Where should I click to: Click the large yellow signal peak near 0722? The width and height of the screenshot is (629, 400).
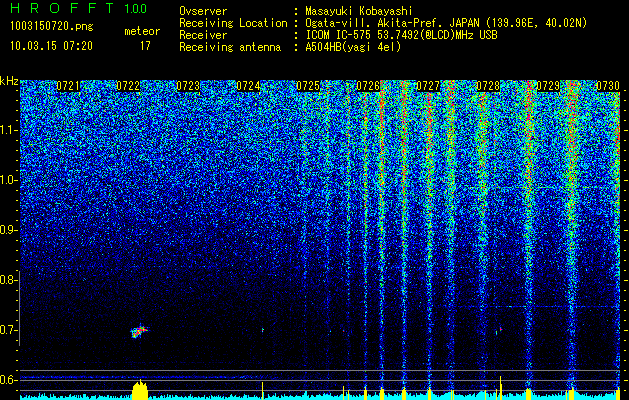click(x=140, y=389)
